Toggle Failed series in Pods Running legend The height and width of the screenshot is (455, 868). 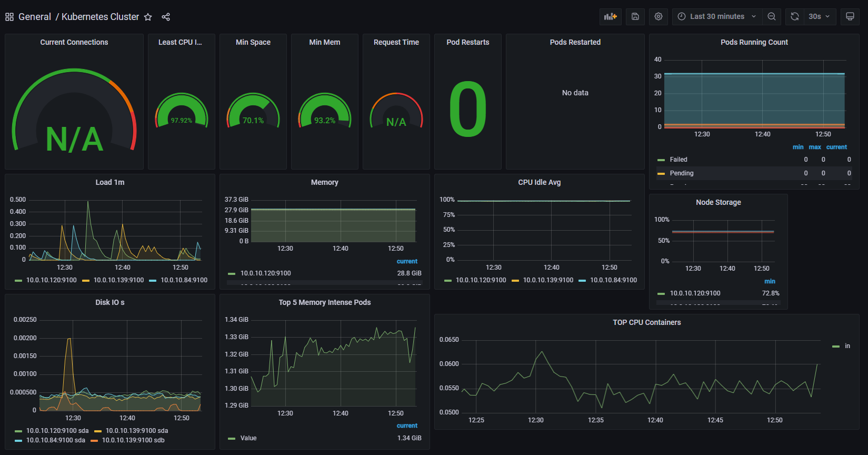[679, 160]
